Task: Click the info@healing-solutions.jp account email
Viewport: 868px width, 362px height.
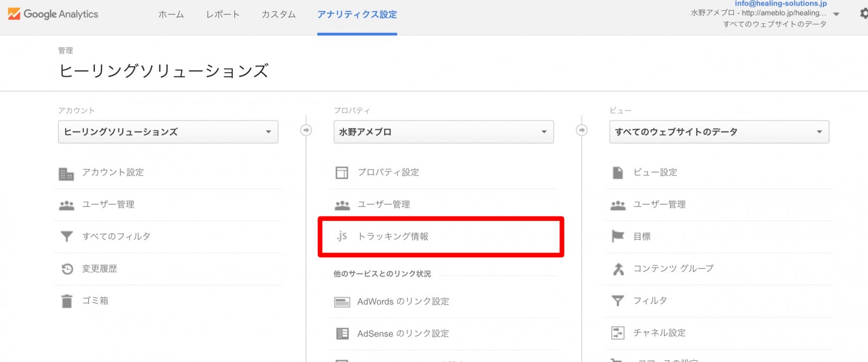Action: click(x=781, y=3)
